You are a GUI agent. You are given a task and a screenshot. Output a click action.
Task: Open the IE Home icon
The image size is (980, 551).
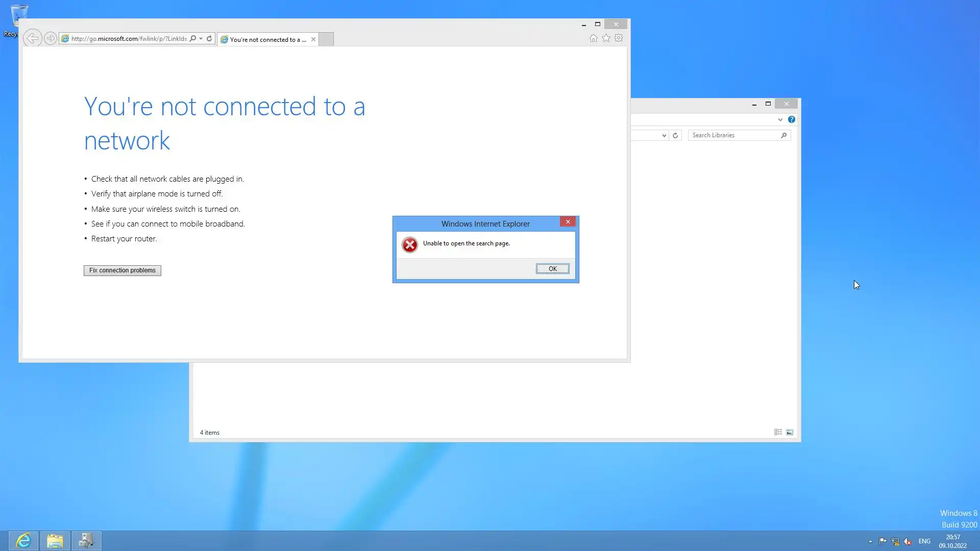(593, 38)
